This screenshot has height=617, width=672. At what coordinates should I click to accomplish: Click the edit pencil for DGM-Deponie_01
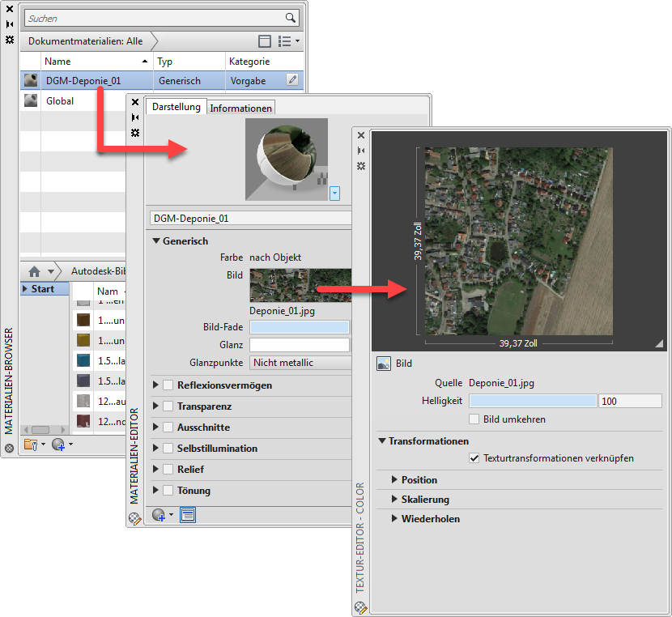(x=292, y=80)
